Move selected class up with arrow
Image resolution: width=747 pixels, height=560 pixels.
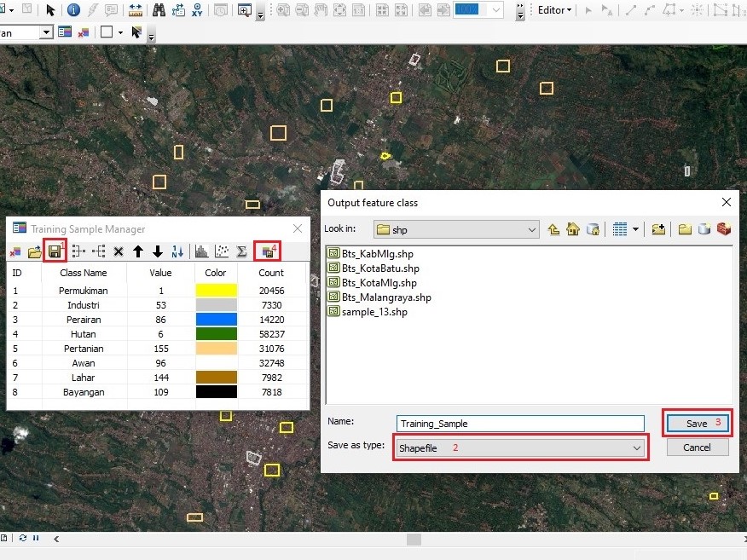(x=138, y=251)
